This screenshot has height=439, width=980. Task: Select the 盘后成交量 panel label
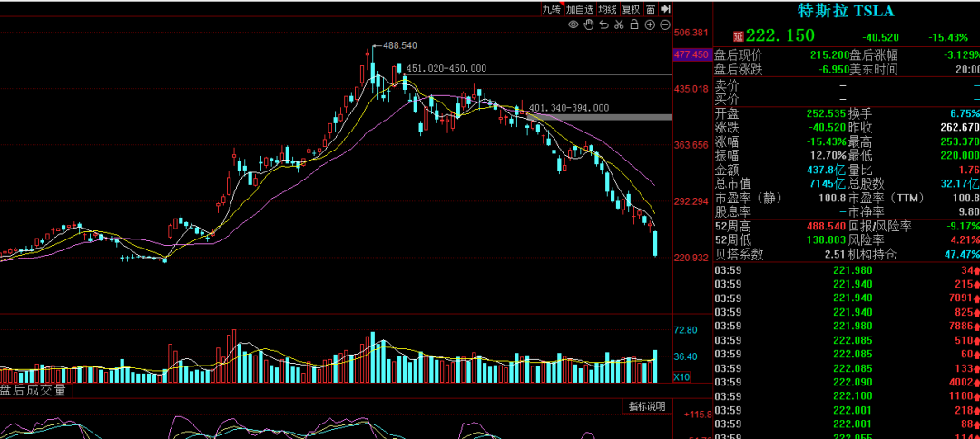point(34,391)
